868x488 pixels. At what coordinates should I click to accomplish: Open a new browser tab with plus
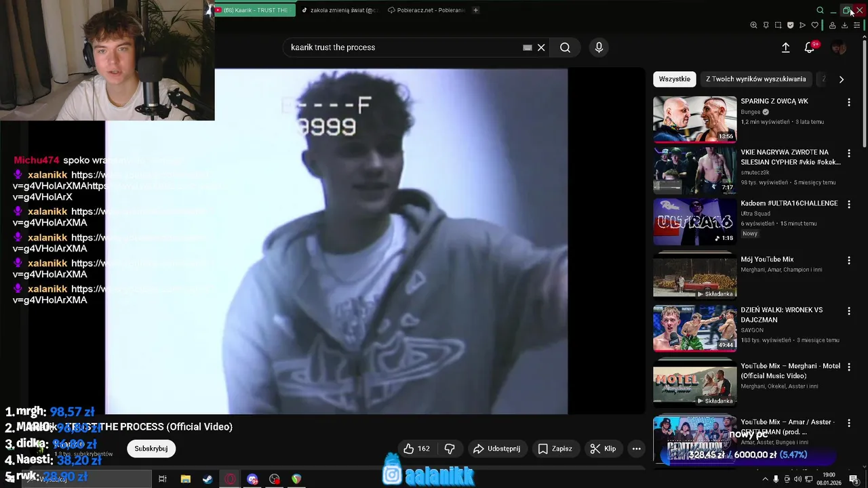pyautogui.click(x=475, y=10)
